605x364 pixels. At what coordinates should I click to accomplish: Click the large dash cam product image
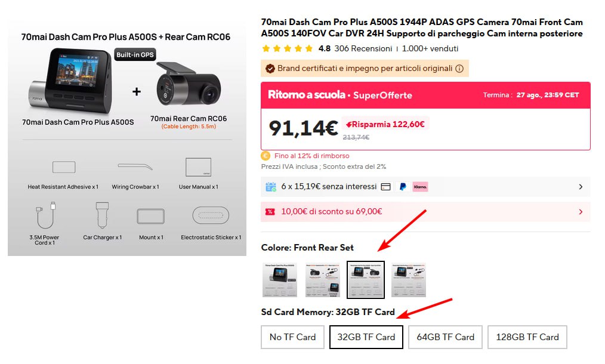[x=126, y=140]
